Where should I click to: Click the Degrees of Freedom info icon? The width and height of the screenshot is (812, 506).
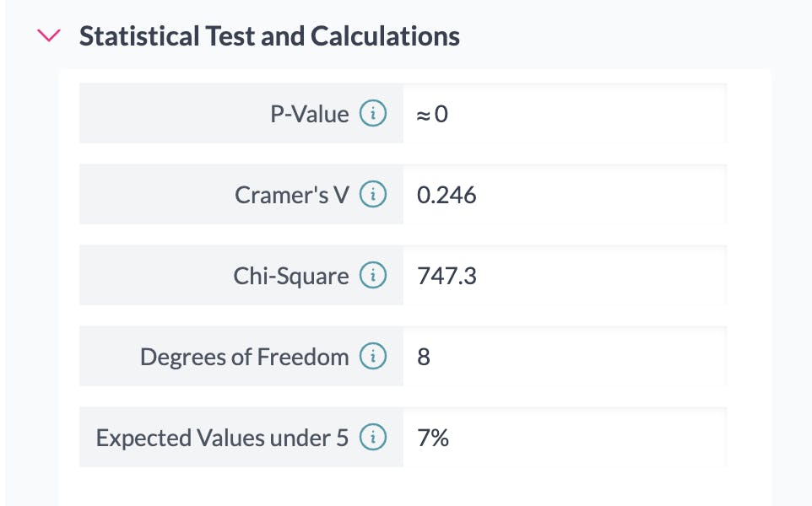(x=373, y=357)
